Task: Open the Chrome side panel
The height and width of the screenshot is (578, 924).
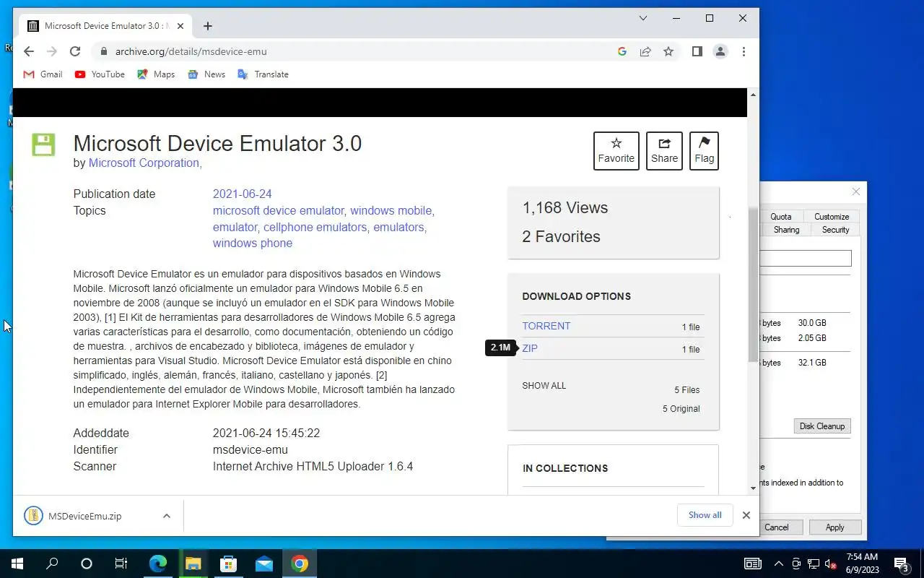Action: coord(697,51)
